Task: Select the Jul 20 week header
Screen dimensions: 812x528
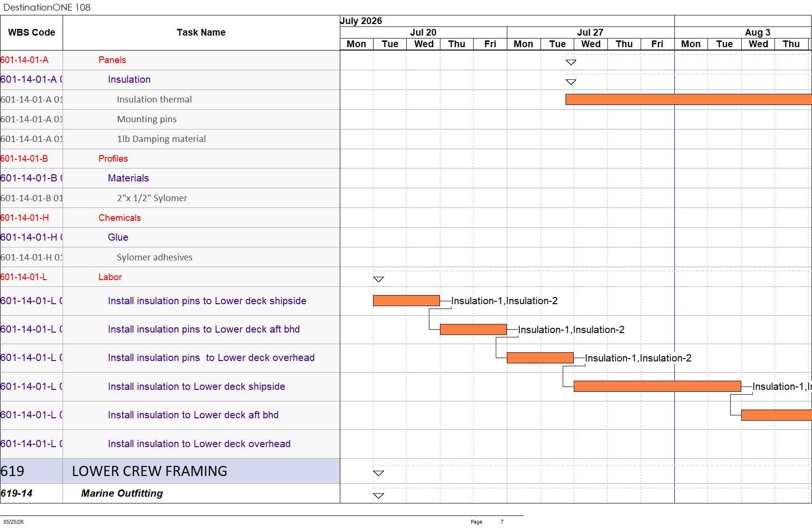Action: [x=423, y=32]
